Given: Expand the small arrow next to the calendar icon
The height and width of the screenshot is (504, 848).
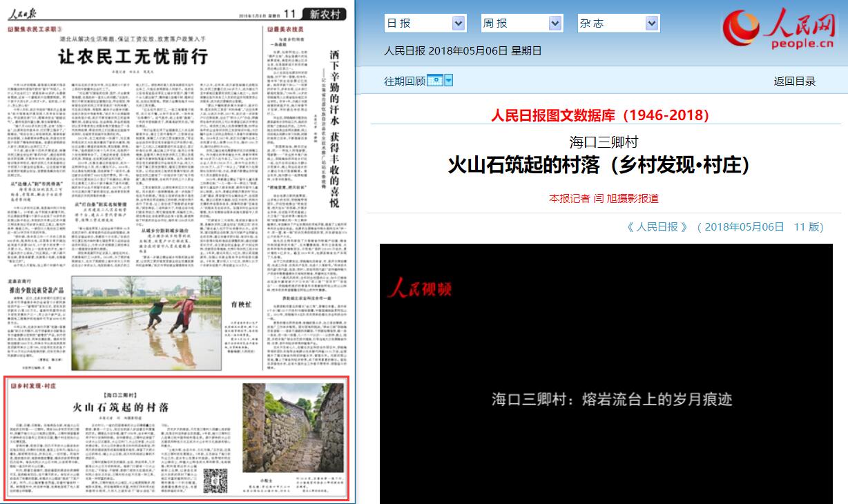Looking at the screenshot, I should [x=448, y=81].
